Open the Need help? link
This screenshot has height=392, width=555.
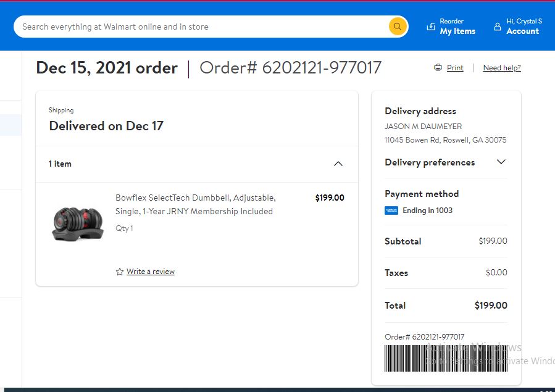(502, 67)
